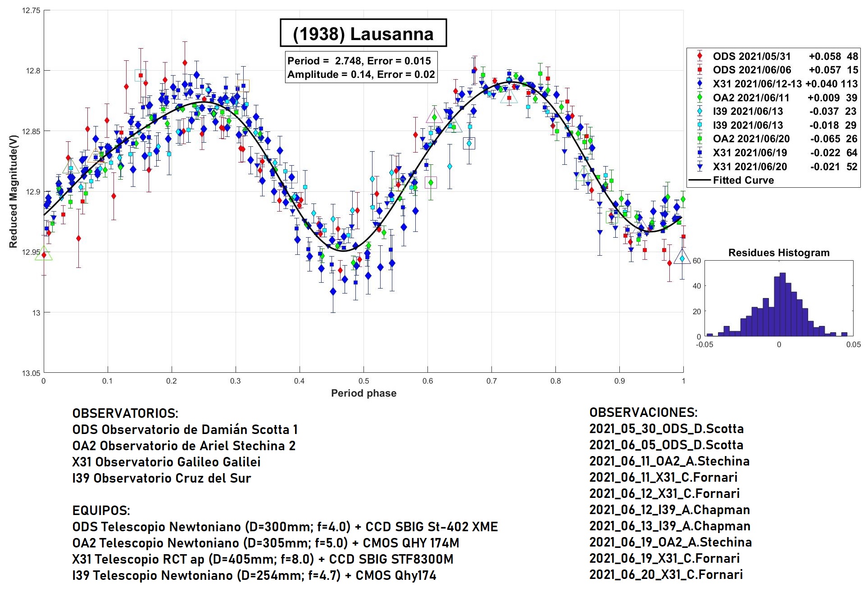The image size is (868, 592).
Task: Click the 'Residues Histogram' title
Action: pyautogui.click(x=779, y=253)
